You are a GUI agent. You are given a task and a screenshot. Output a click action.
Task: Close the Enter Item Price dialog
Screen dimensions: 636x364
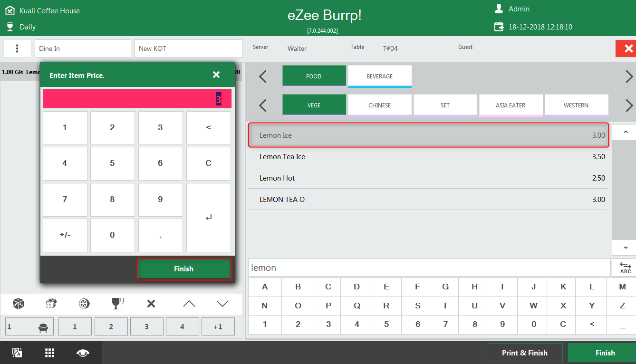pyautogui.click(x=216, y=75)
